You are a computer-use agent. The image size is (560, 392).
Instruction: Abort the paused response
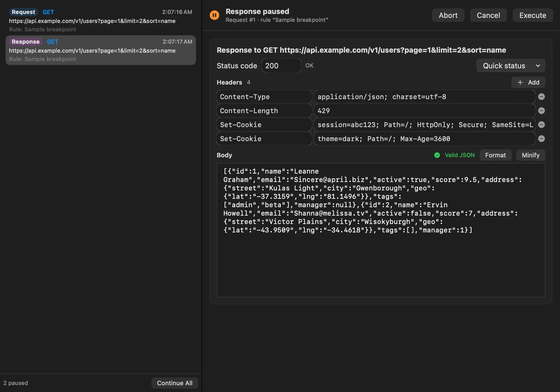pos(448,15)
